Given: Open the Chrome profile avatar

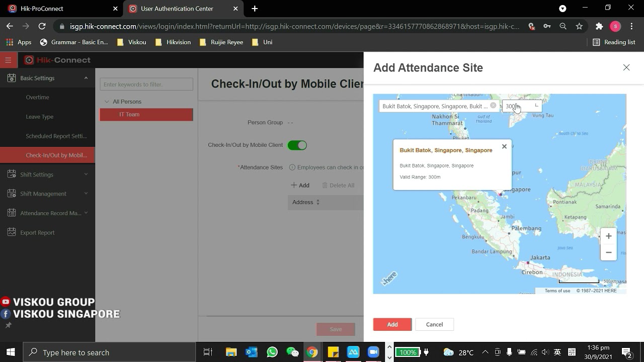Looking at the screenshot, I should click(x=615, y=26).
